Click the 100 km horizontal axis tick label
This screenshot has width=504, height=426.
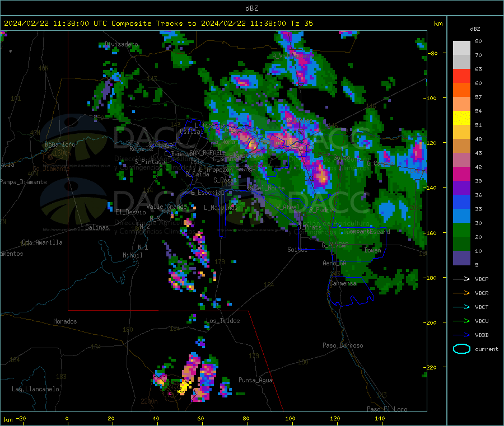tap(290, 418)
